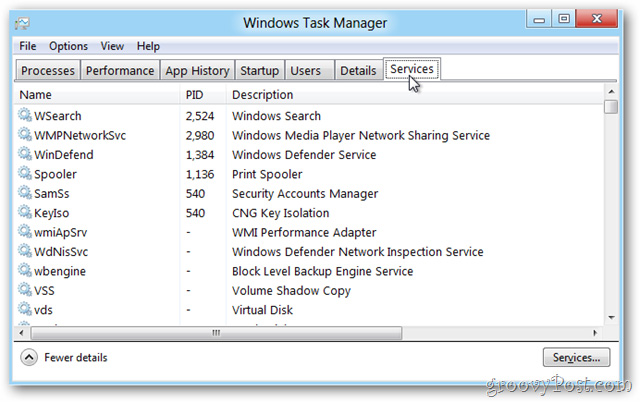Click the gear icon beside SamSs
640x402 pixels.
coord(24,193)
